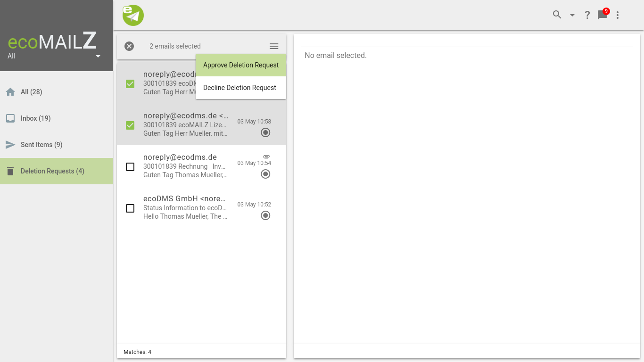Image resolution: width=644 pixels, height=362 pixels.
Task: Check the ecoDMS GmbH email checkbox
Action: [130, 208]
